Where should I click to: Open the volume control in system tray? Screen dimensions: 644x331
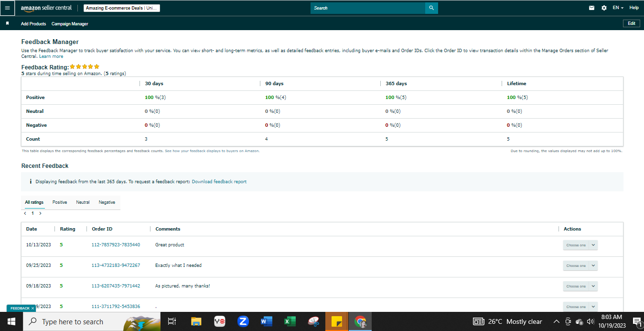coord(590,321)
